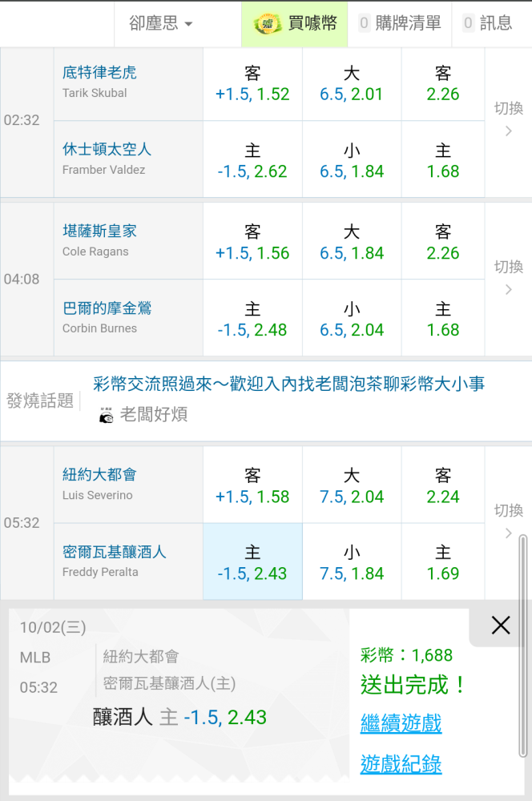Click the 切換 chevron for Royals game
Screen dimensions: 532x801
click(x=508, y=290)
